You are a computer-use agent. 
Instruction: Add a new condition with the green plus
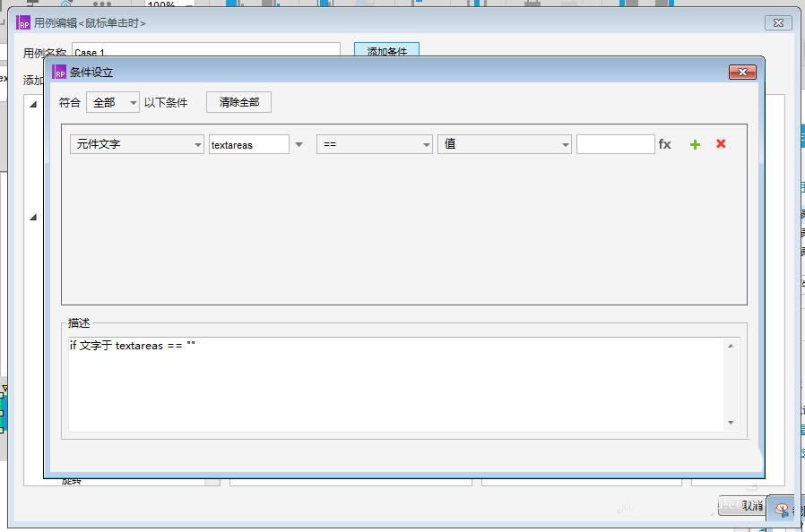tap(695, 143)
